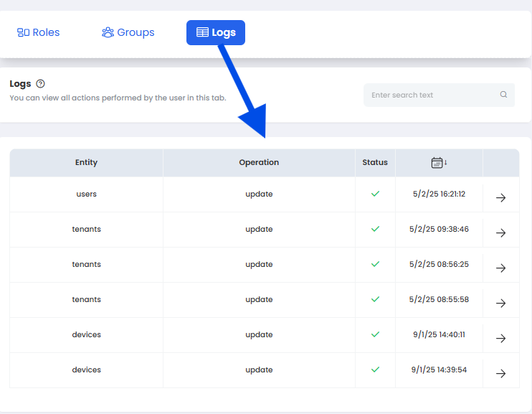
Task: Switch to the Roles tab
Action: pyautogui.click(x=39, y=32)
